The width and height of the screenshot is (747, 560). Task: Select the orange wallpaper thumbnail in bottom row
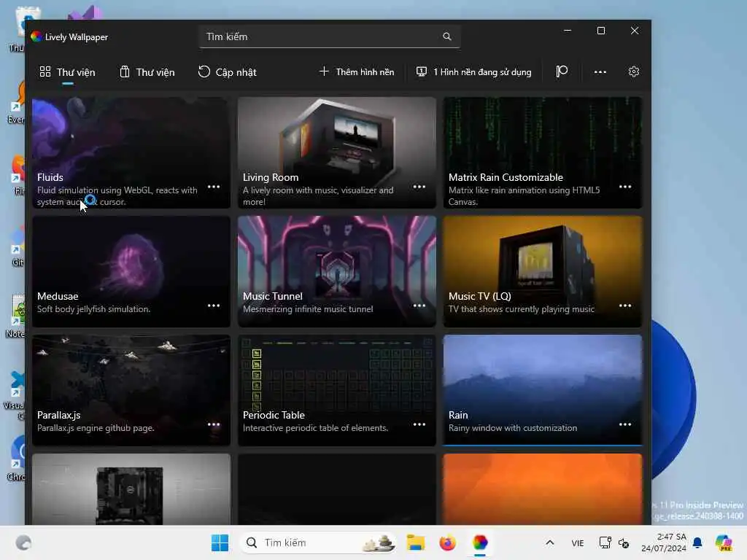[x=543, y=489]
